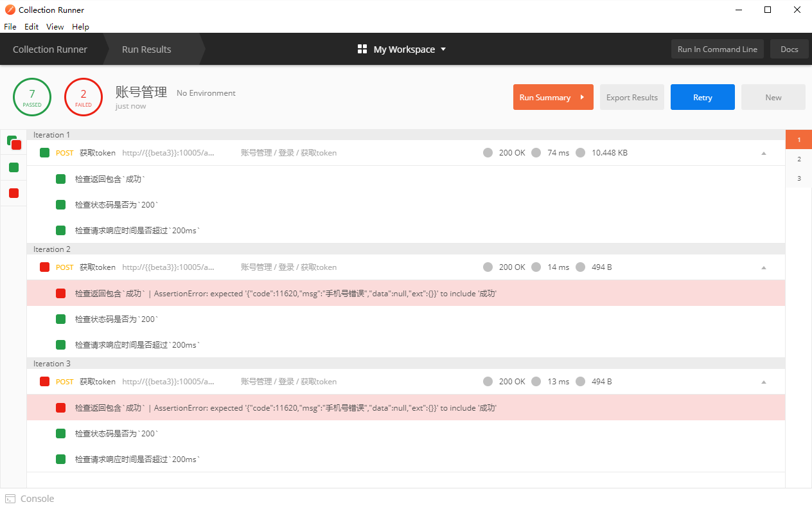Select the mixed green-red all-results filter icon
This screenshot has width=812, height=509.
pyautogui.click(x=13, y=142)
